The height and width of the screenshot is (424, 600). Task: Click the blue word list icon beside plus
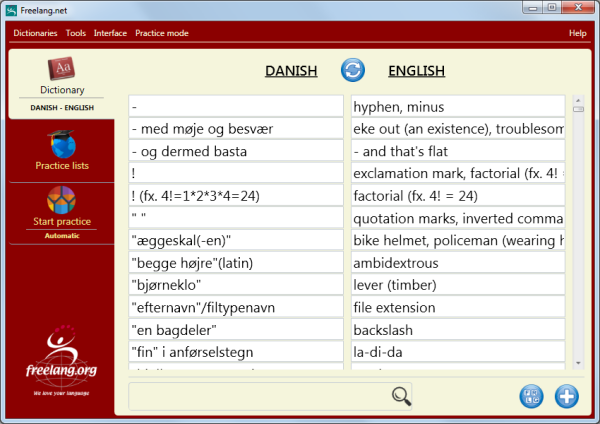532,396
